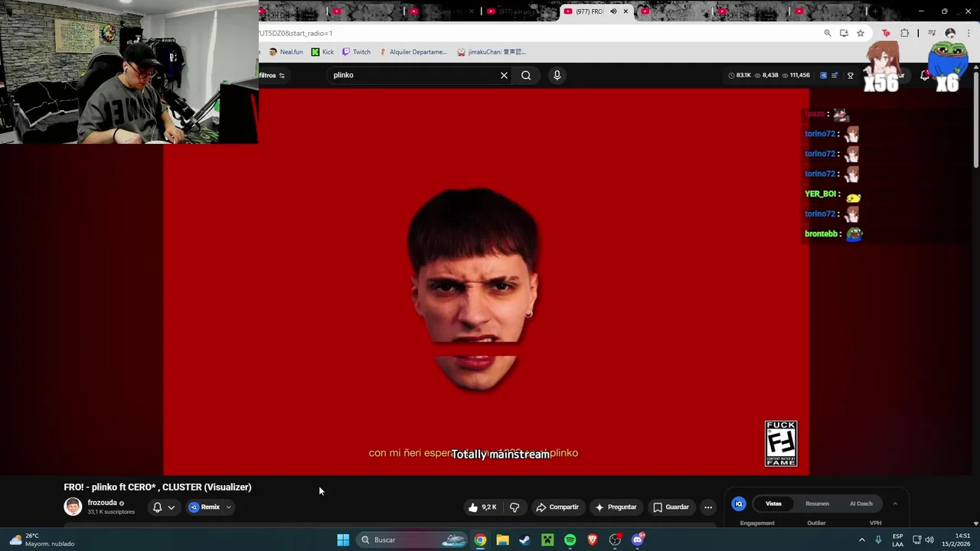
Task: Save video with Guardar button
Action: (x=671, y=507)
